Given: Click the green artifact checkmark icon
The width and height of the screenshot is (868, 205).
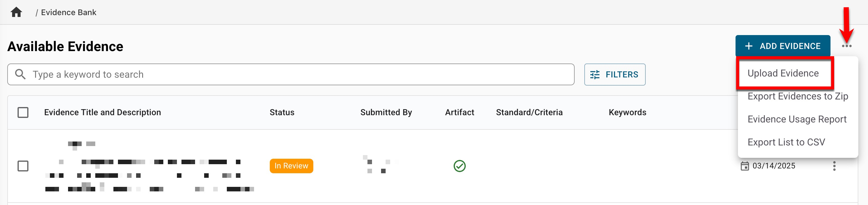Looking at the screenshot, I should point(459,166).
